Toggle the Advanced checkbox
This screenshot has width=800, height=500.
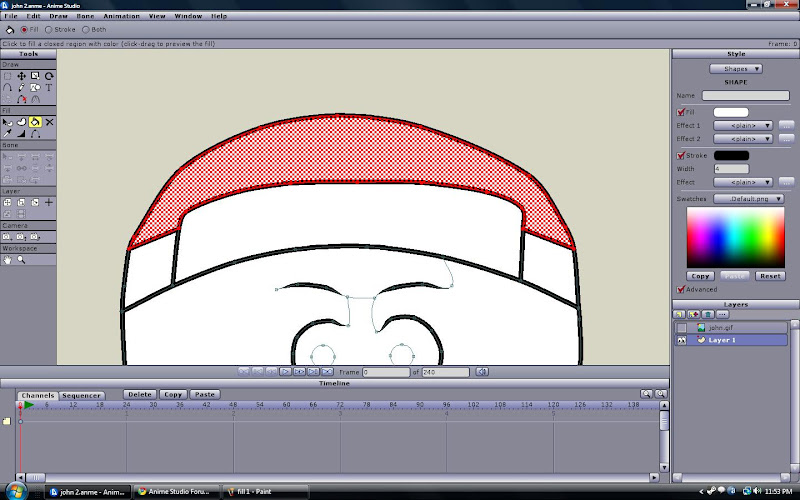(x=681, y=289)
